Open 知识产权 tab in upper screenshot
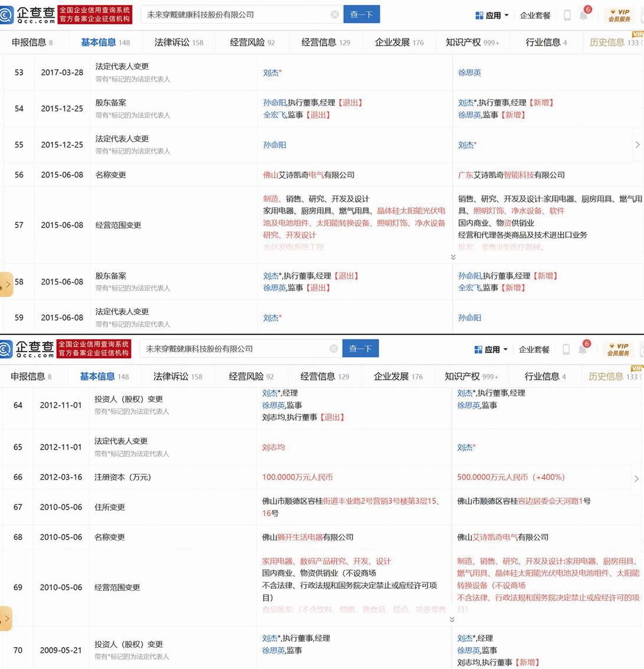This screenshot has width=644, height=669. 472,42
